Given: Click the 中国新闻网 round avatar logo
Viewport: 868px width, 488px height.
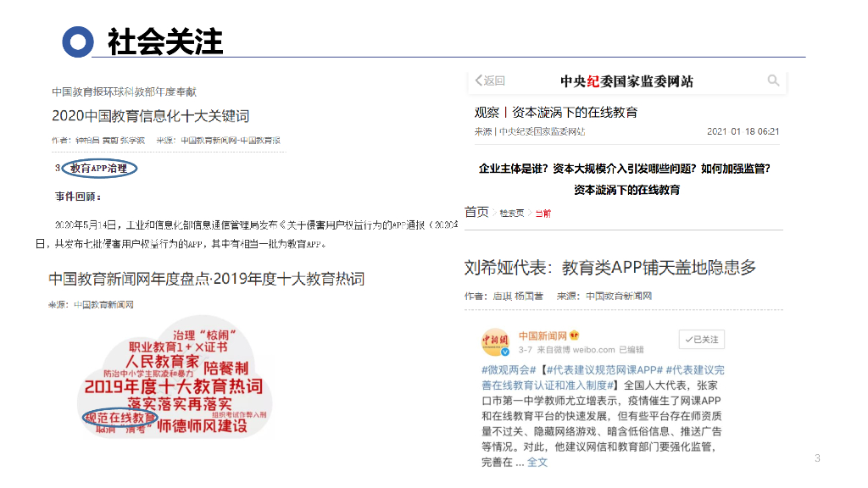Looking at the screenshot, I should 495,342.
